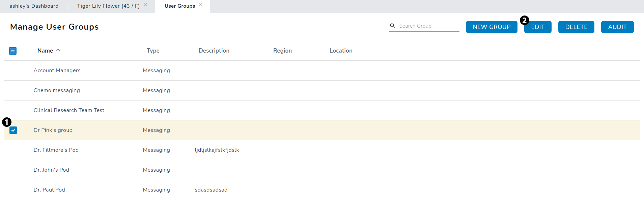Close the Tiger Lily Flower tab
644x200 pixels.
click(145, 5)
